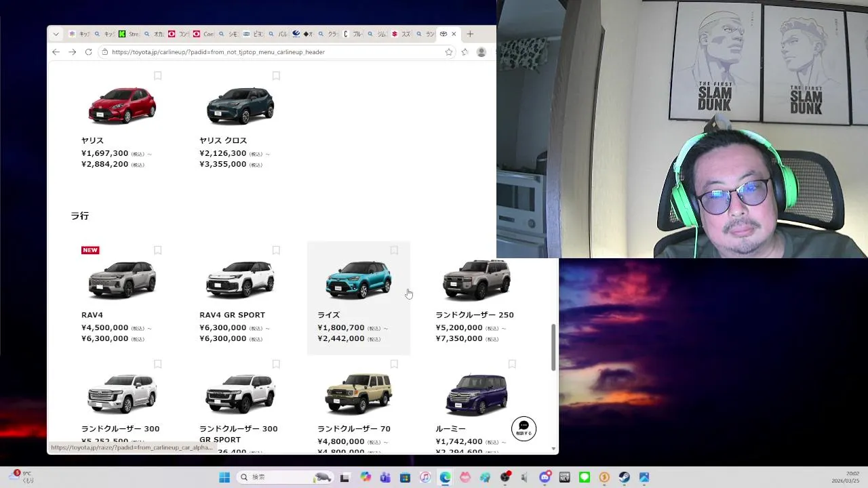Open the ランドクルーザー 70 name link
This screenshot has width=868, height=488.
354,429
